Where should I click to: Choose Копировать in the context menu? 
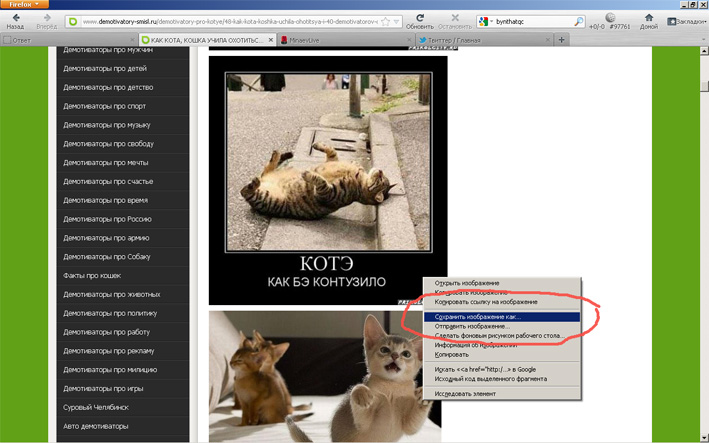pyautogui.click(x=502, y=355)
